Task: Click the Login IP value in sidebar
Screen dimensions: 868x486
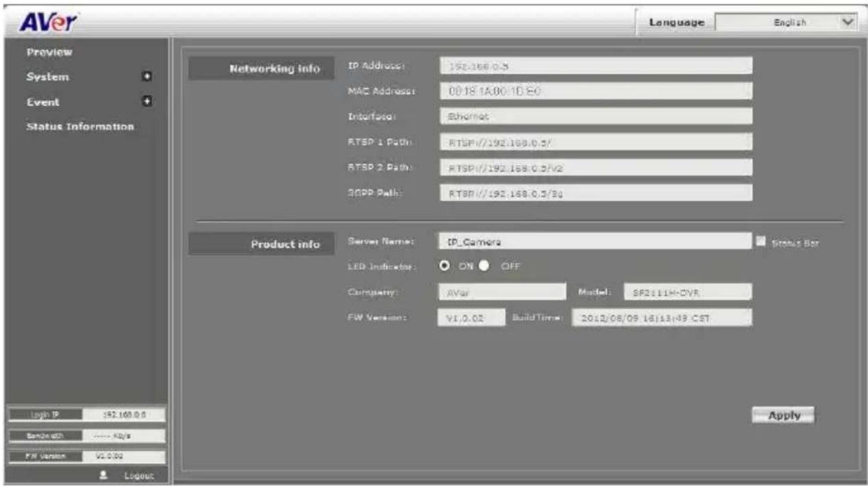Action: [124, 415]
